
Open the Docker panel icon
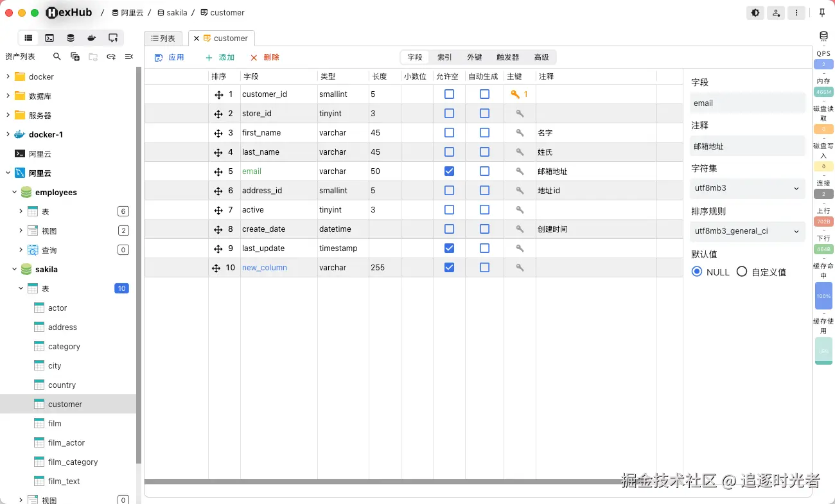[92, 38]
